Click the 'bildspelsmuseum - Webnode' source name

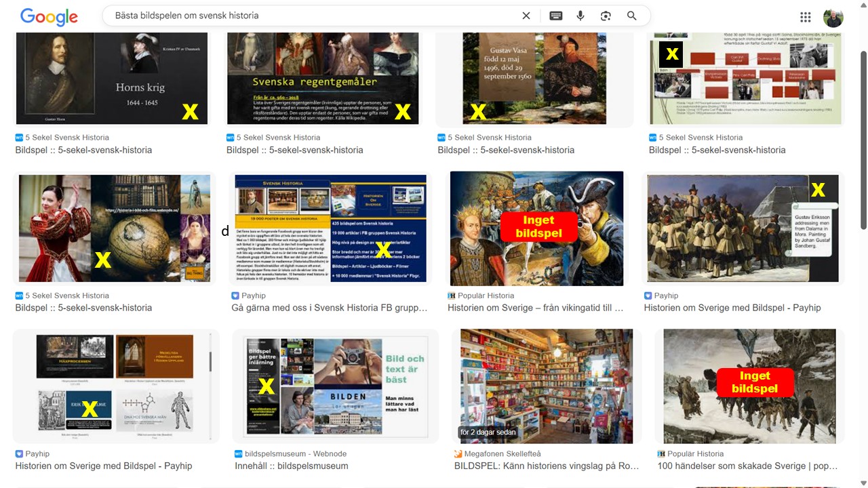296,453
